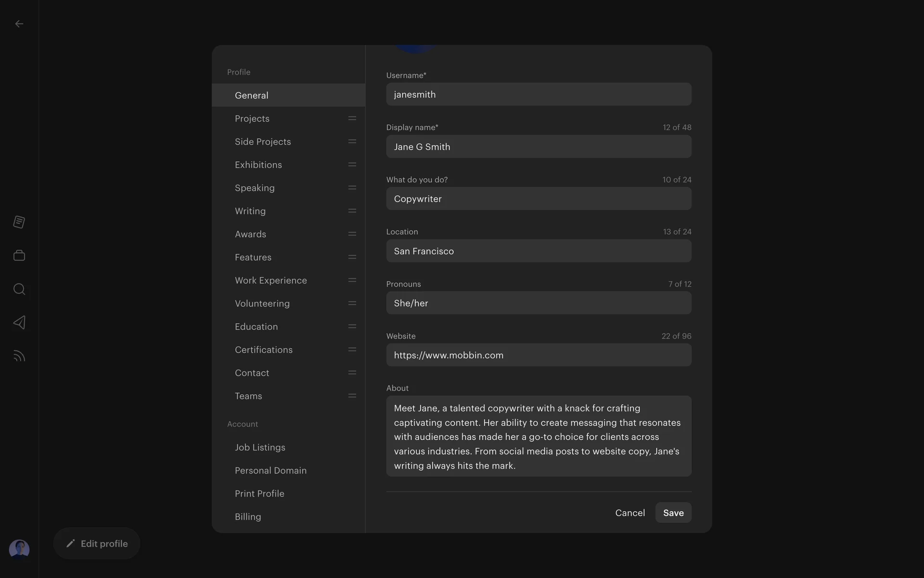Screen dimensions: 924x578
Task: Click the drag handle beside Projects
Action: point(352,118)
